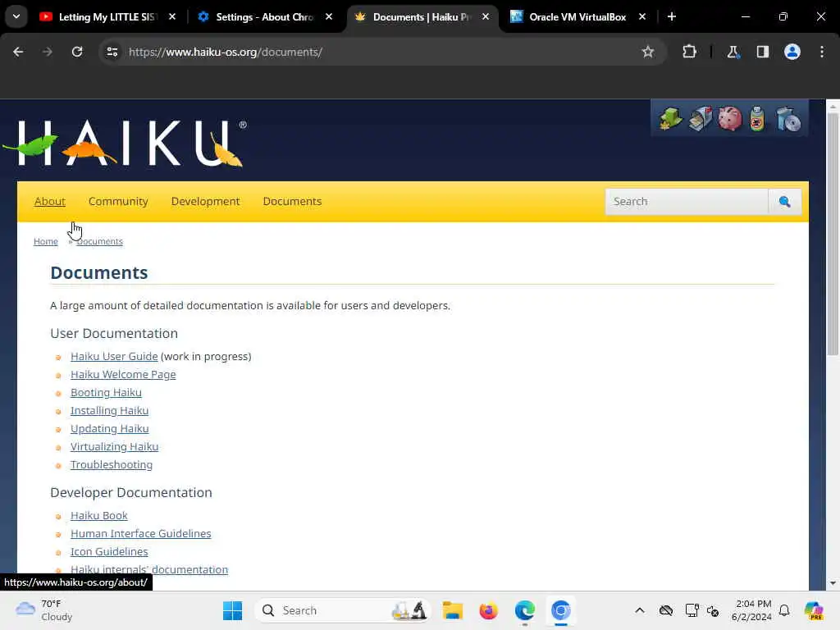Toggle the browser side panel
Screen dimensions: 840x630
pos(762,52)
